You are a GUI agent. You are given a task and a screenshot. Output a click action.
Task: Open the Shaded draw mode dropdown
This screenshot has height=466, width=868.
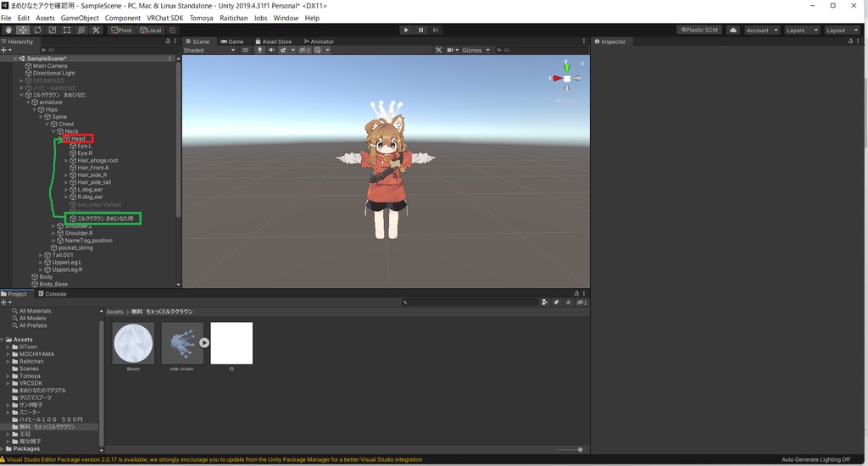click(x=210, y=50)
